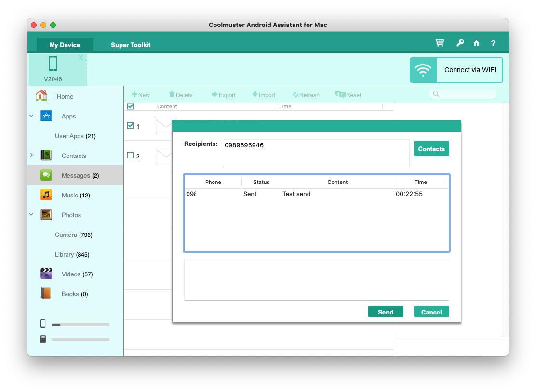Click the 00:22:55 time cell
536x392 pixels.
[409, 194]
